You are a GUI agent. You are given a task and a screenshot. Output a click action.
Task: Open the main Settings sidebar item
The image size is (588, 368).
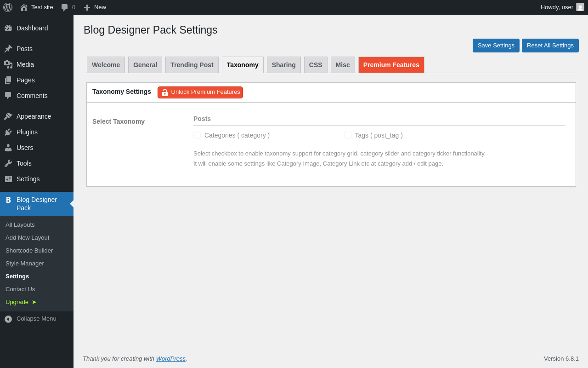pyautogui.click(x=37, y=179)
